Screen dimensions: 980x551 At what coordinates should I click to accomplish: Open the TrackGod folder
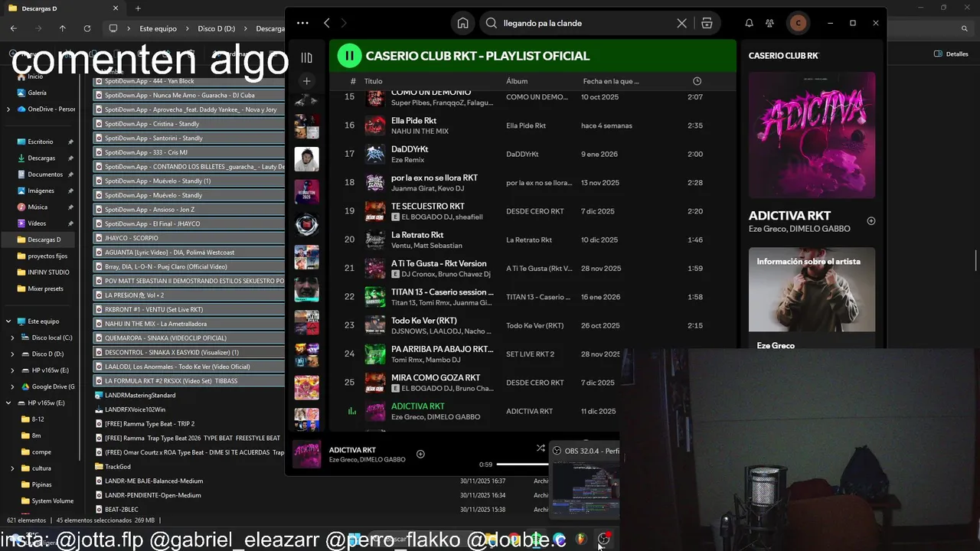click(118, 467)
